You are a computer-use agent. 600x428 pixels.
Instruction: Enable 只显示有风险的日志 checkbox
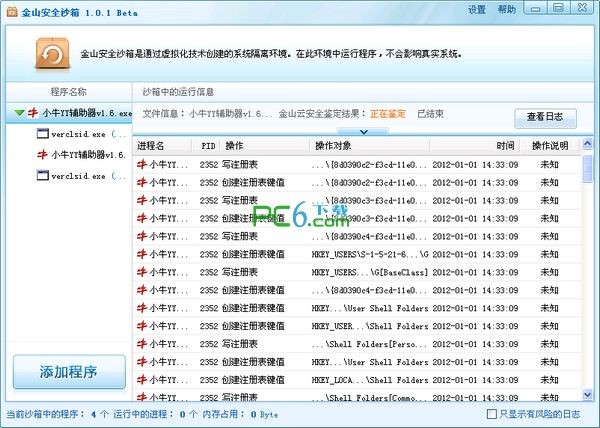point(491,414)
